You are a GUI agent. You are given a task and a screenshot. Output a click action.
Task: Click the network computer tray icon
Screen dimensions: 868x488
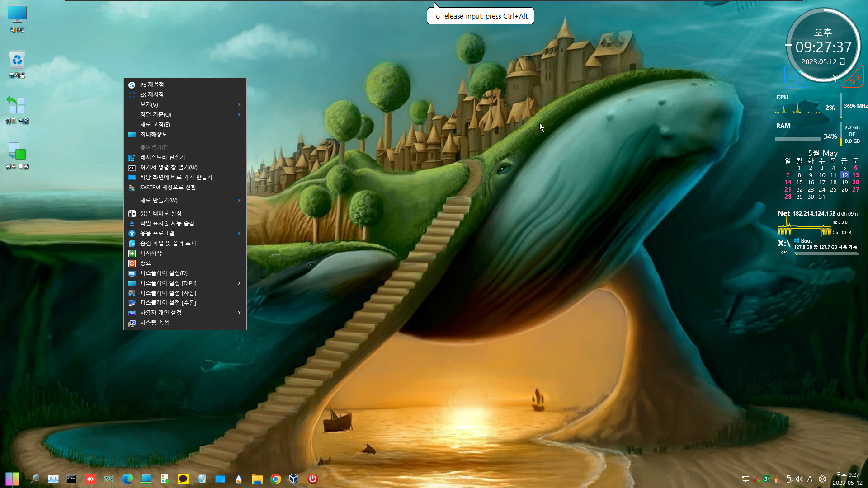coord(745,479)
